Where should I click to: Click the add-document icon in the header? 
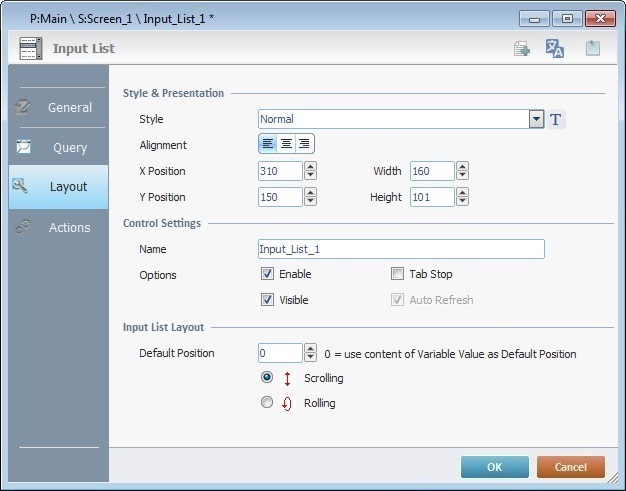pyautogui.click(x=521, y=48)
